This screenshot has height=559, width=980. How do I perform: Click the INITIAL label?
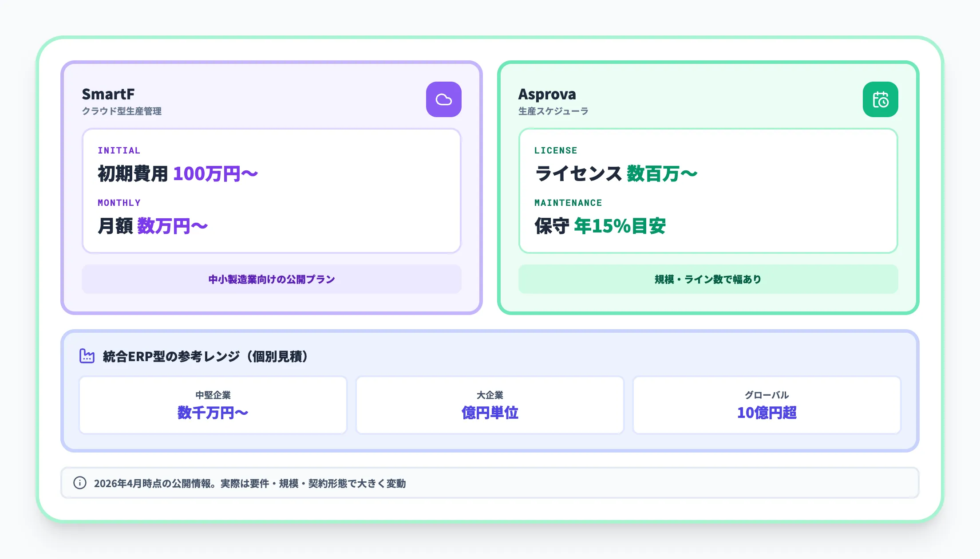pos(119,150)
